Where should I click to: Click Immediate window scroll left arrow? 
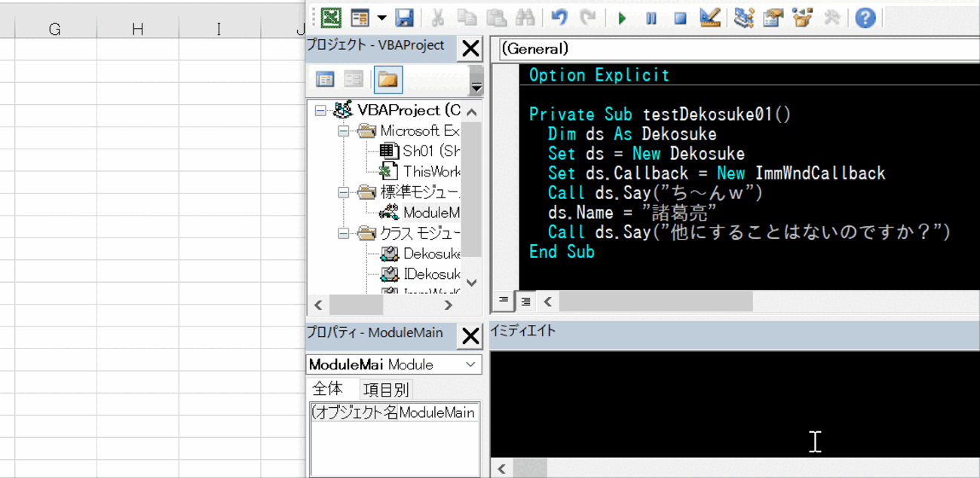[502, 468]
